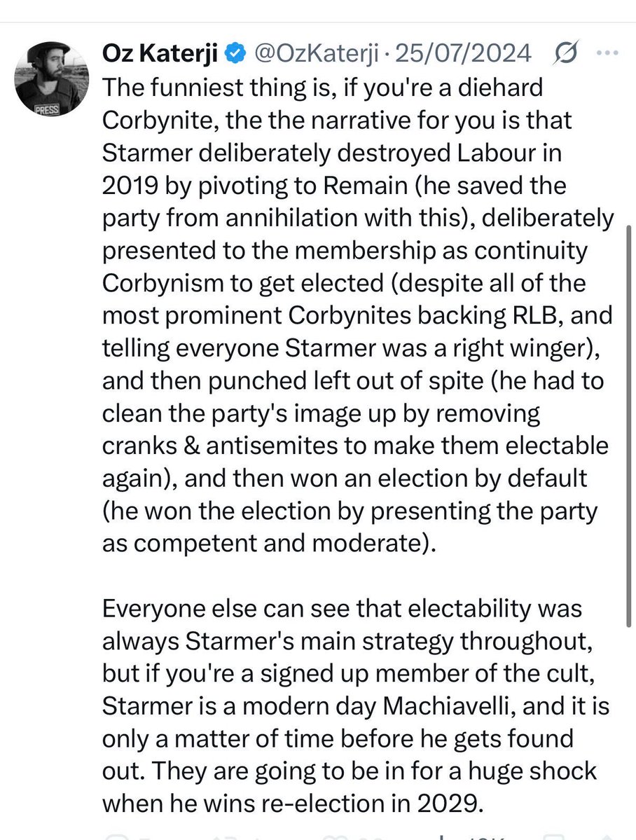Click the vertical scrollbar thumb

click(x=629, y=426)
